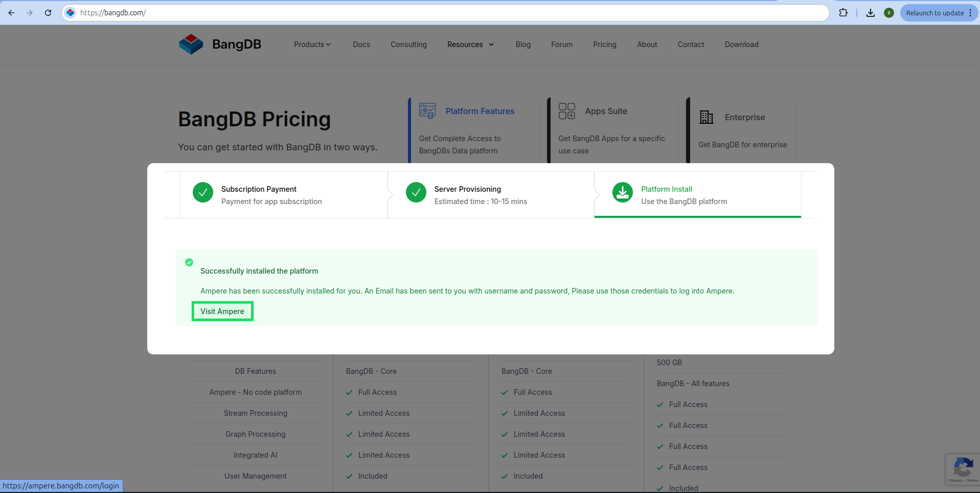Click the browser back arrow

click(x=11, y=13)
